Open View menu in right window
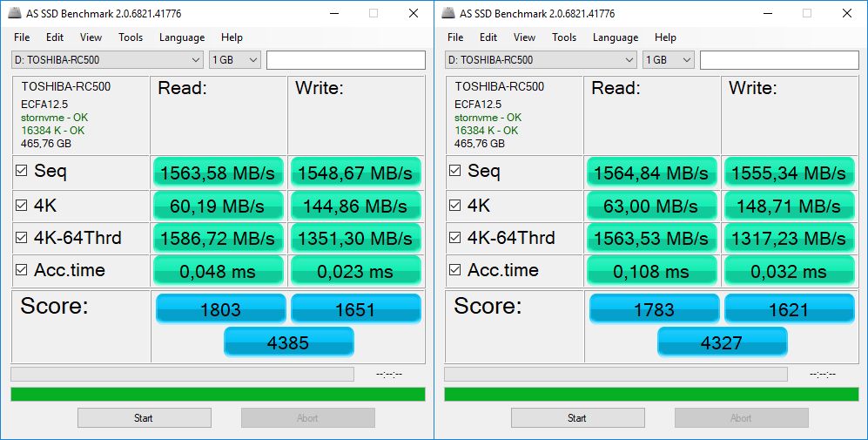This screenshot has width=868, height=440. (x=524, y=37)
